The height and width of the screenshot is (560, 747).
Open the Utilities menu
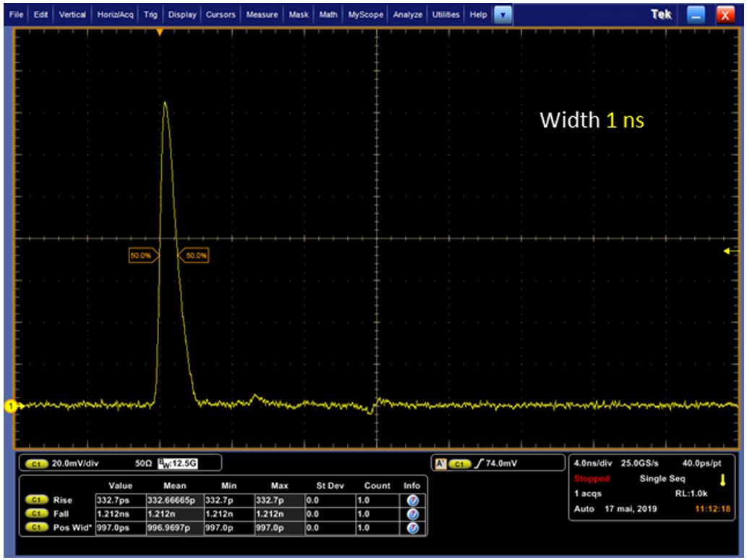446,14
